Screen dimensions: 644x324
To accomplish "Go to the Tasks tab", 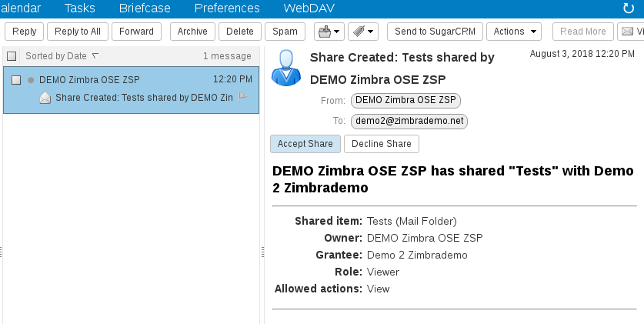I will 80,8.
